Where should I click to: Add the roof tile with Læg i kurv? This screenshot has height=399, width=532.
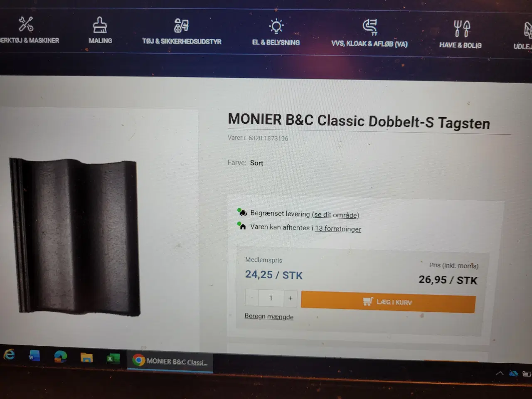(388, 302)
